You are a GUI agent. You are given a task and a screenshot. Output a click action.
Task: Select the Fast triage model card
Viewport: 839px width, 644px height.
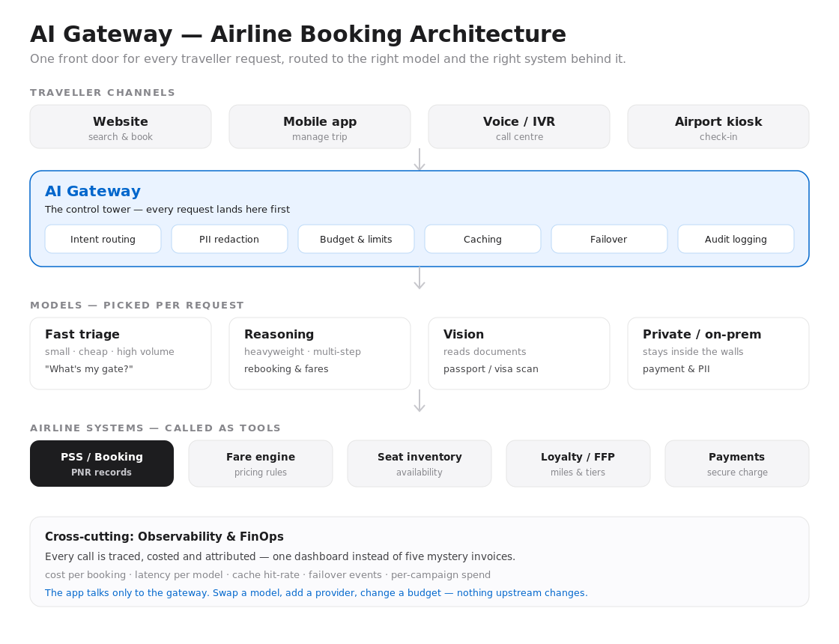click(x=121, y=353)
